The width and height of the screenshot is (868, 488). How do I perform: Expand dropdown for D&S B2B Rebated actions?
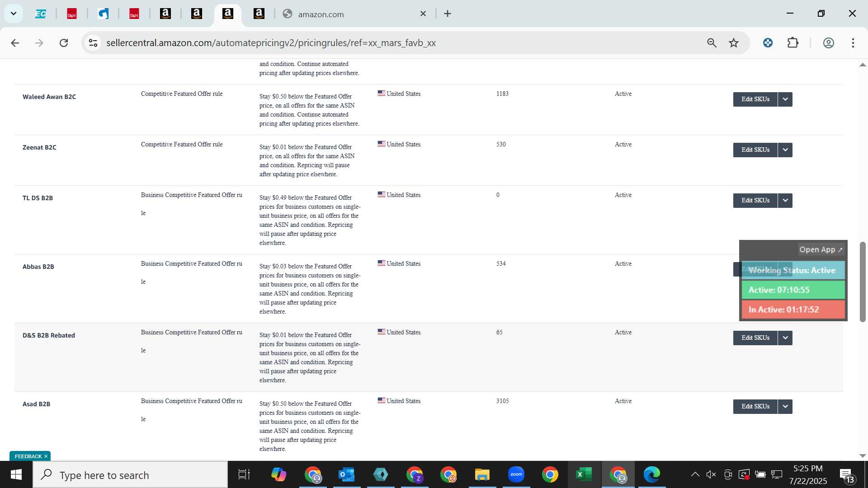pos(785,338)
